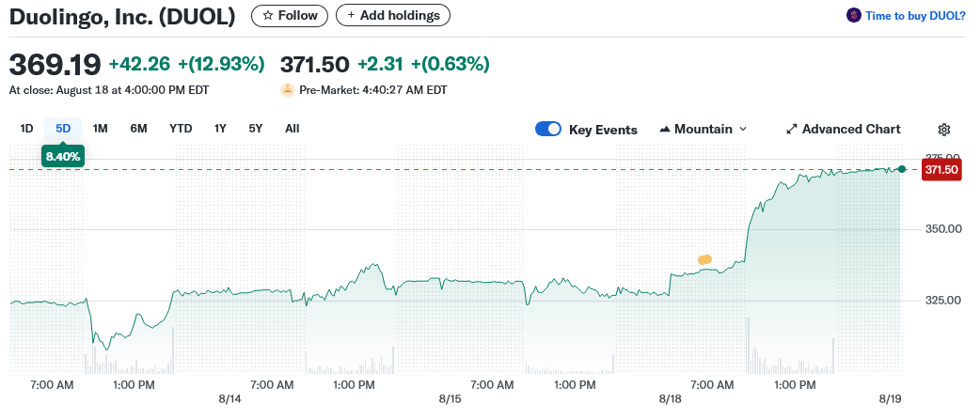The width and height of the screenshot is (980, 419).
Task: Click the +(0.63%) pre-market percent change
Action: coord(450,64)
